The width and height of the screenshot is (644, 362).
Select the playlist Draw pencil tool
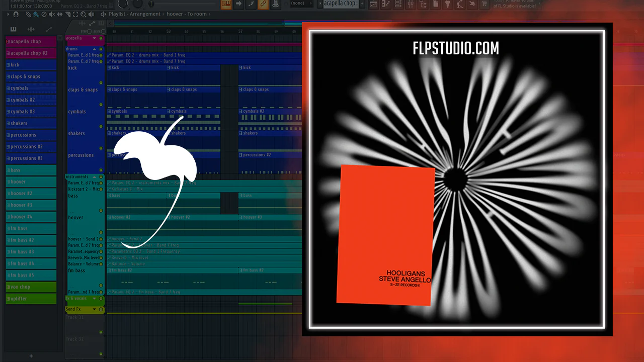point(29,14)
